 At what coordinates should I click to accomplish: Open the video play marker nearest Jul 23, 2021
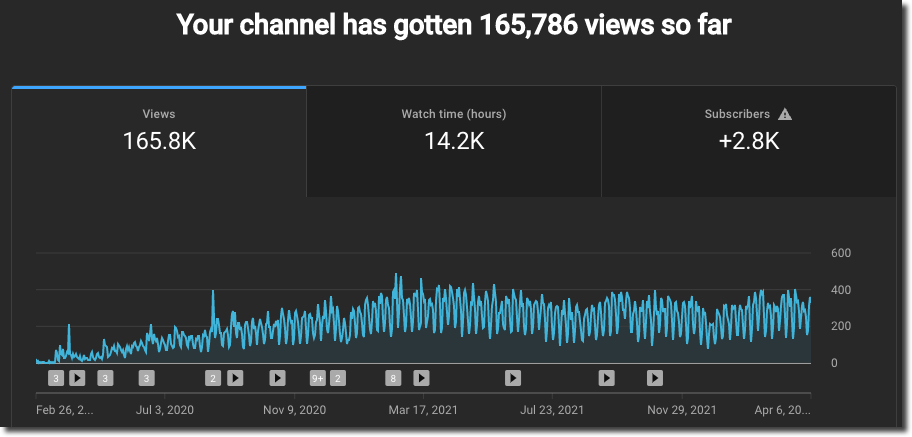click(512, 378)
